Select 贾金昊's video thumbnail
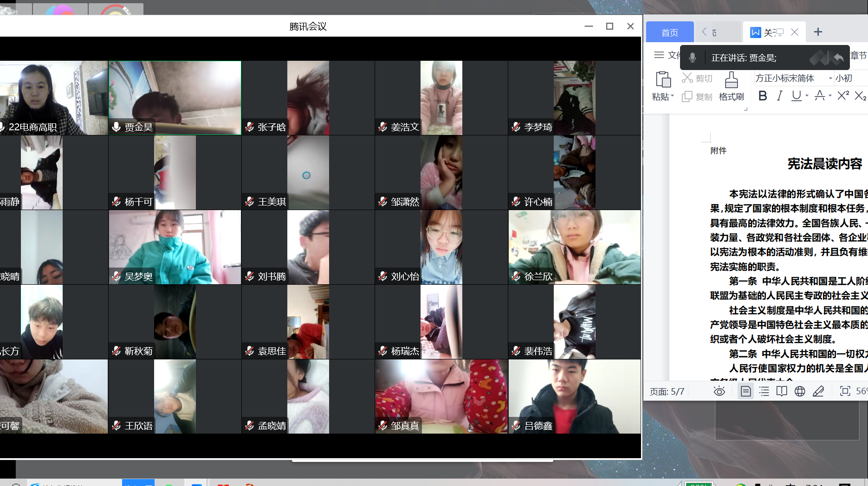This screenshot has height=486, width=868. tap(175, 98)
